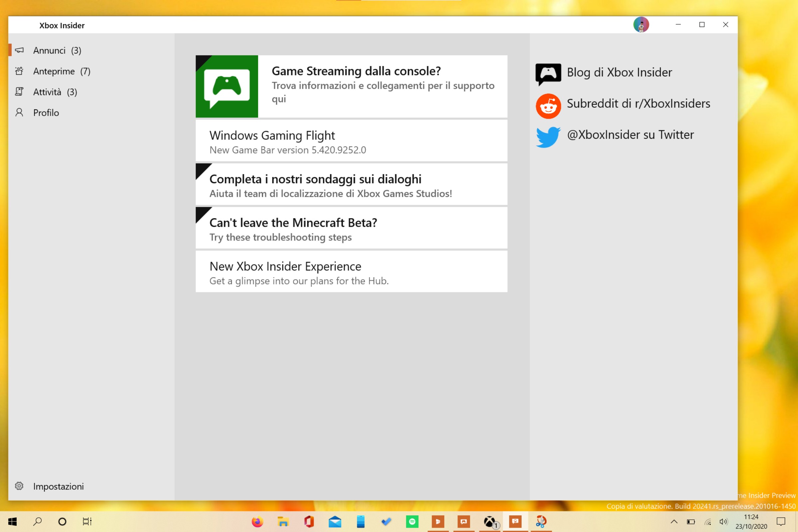Maximize the Xbox Insider window
This screenshot has width=798, height=532.
click(702, 25)
